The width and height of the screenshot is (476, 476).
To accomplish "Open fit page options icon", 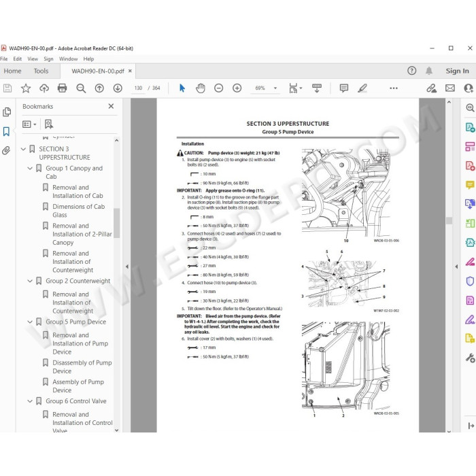I will (293, 88).
